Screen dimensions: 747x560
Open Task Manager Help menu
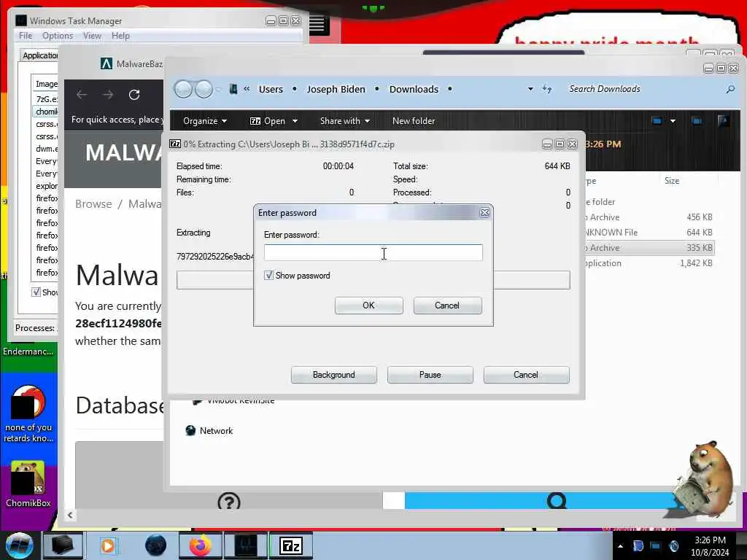click(x=120, y=36)
